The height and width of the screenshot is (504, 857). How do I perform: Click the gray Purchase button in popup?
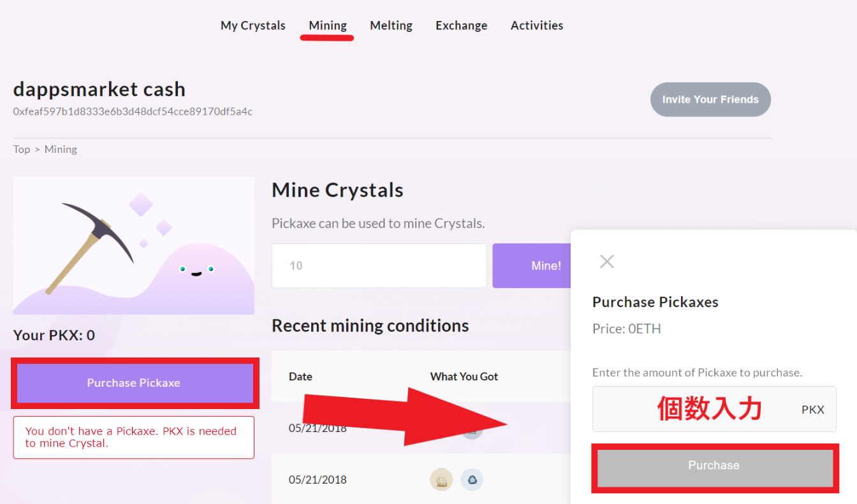click(714, 466)
